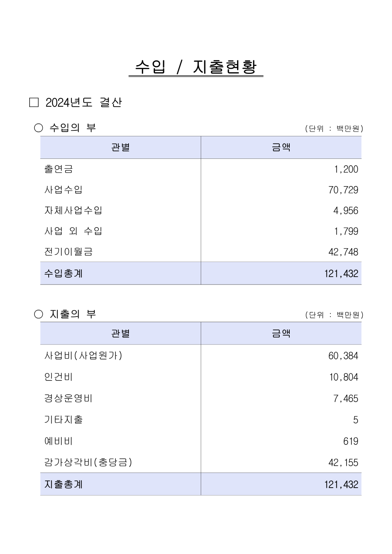392x554 pixels.
Task: Click the 1,799 amount for 사업 외 수입
Action: pyautogui.click(x=346, y=231)
